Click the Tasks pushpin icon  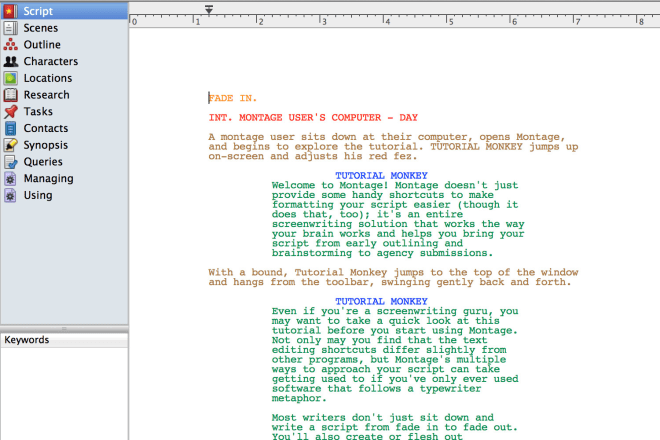point(11,112)
